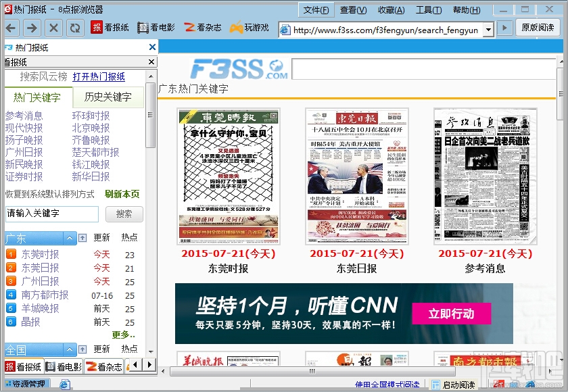The width and height of the screenshot is (568, 392).
Task: Click the F3SS.com logo
Action: [x=239, y=69]
